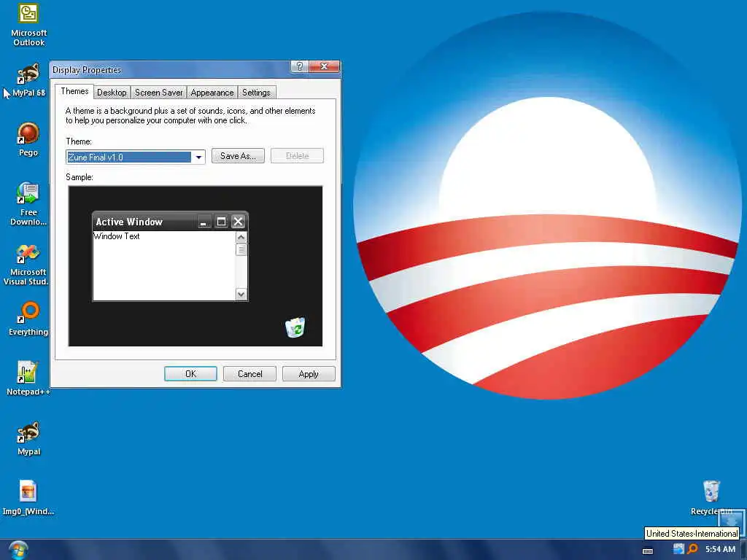747x560 pixels.
Task: Click the sample window scrollbar down arrow
Action: 241,295
